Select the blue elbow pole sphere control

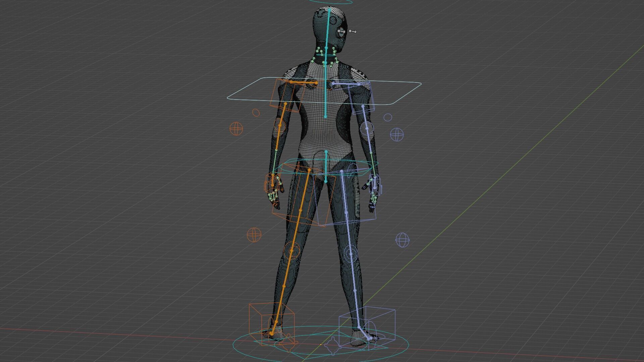coord(397,134)
